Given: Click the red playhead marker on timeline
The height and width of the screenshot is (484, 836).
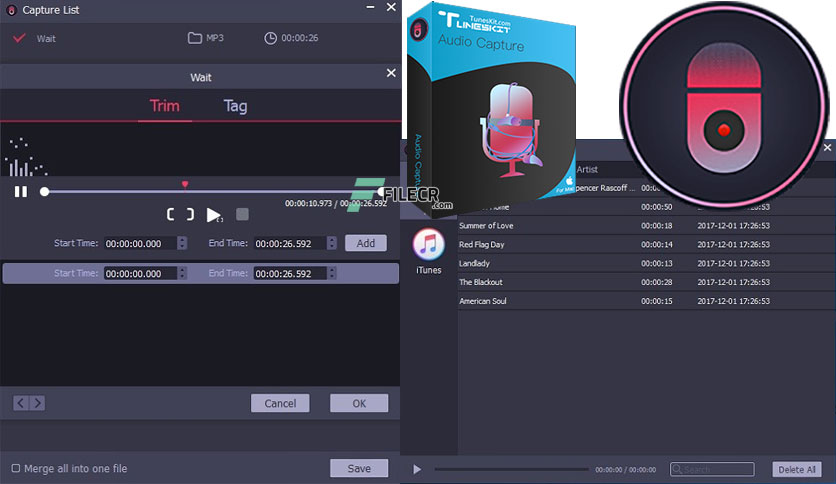Looking at the screenshot, I should click(185, 184).
